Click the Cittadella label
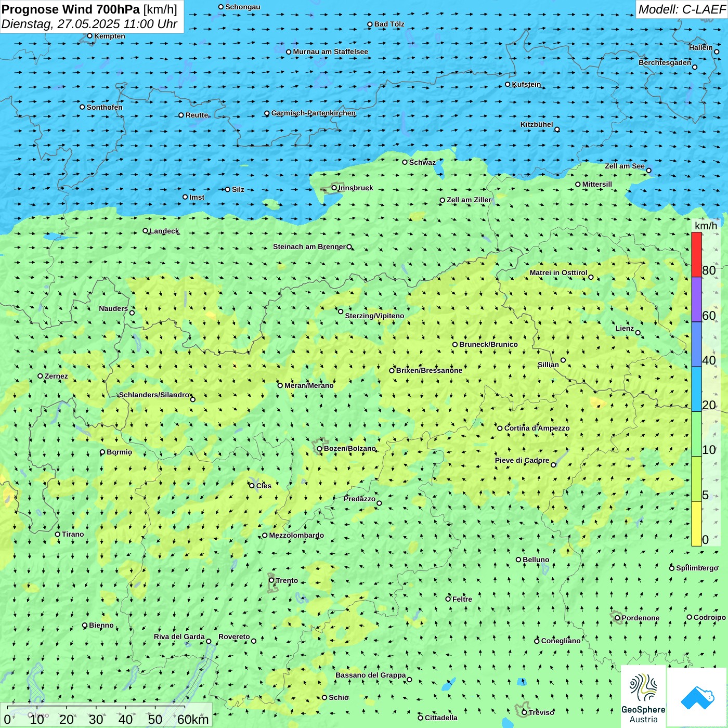This screenshot has width=728, height=728. 441,718
